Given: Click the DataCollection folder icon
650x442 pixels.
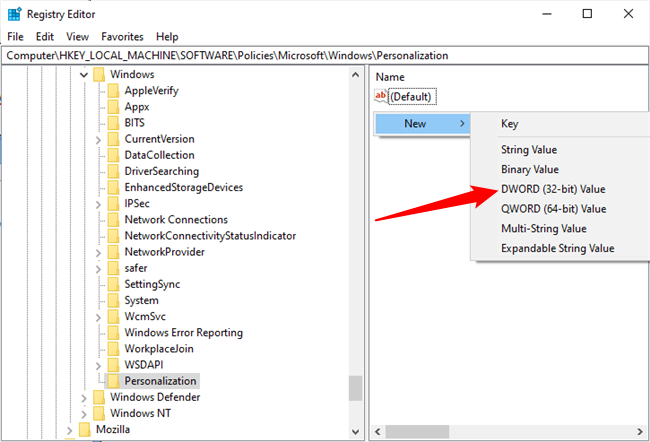Looking at the screenshot, I should [113, 155].
